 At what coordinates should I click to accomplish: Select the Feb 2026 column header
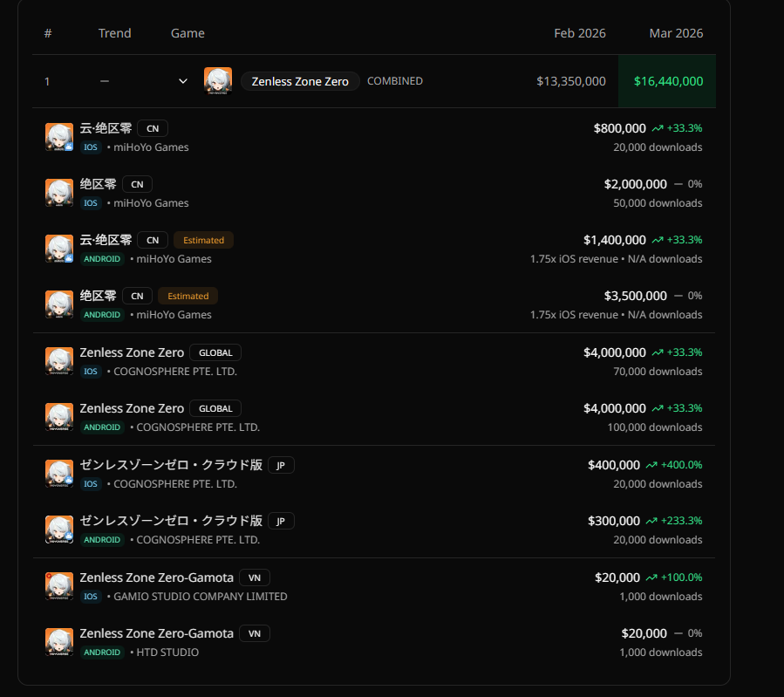580,33
